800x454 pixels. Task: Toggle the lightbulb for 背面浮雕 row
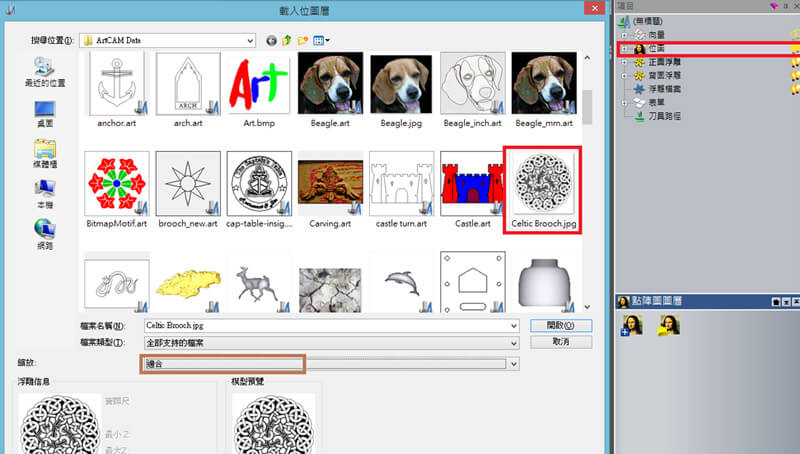pyautogui.click(x=795, y=75)
